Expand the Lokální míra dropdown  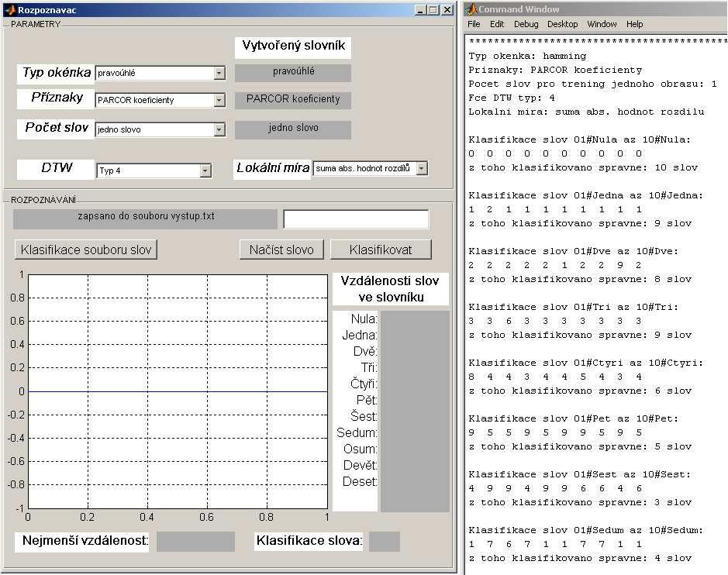371,168
